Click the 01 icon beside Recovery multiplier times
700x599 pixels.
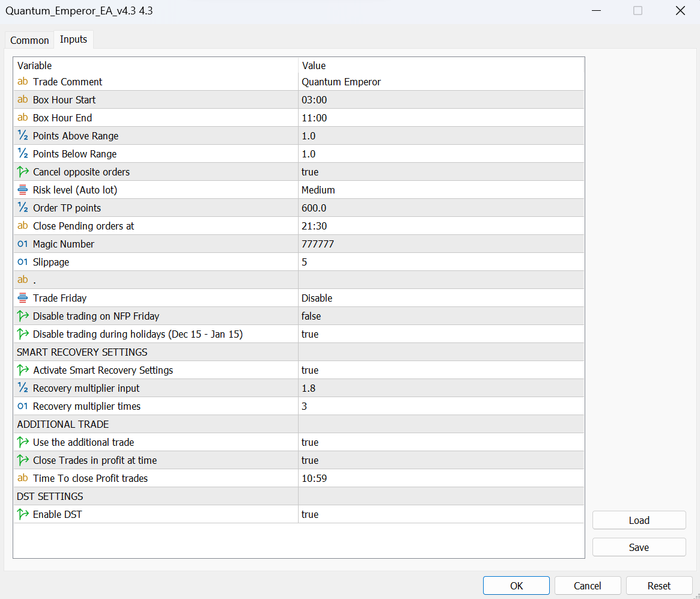22,406
